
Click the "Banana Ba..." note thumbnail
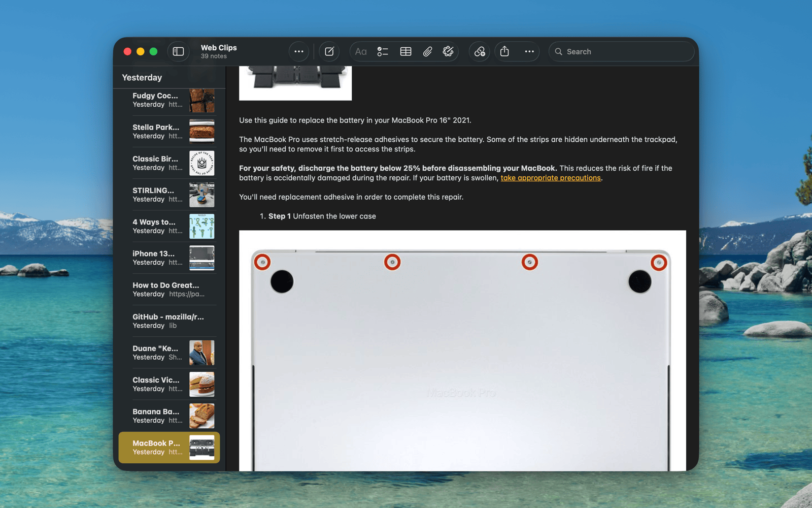coord(201,416)
